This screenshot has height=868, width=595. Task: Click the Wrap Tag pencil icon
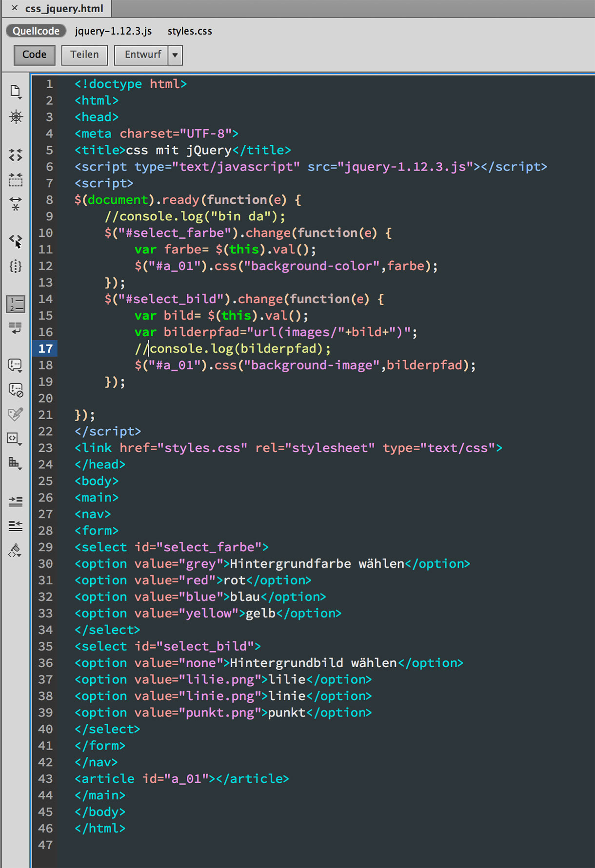[16, 414]
